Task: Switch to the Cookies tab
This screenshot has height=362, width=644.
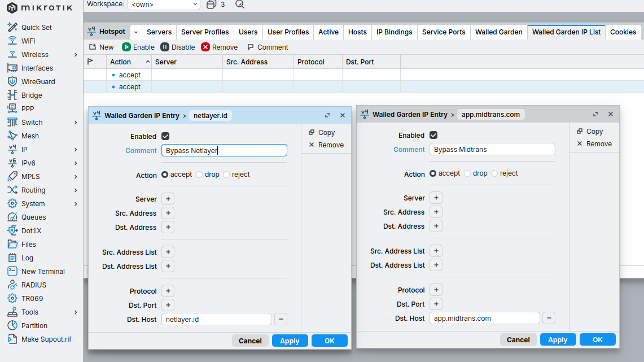Action: [x=623, y=32]
